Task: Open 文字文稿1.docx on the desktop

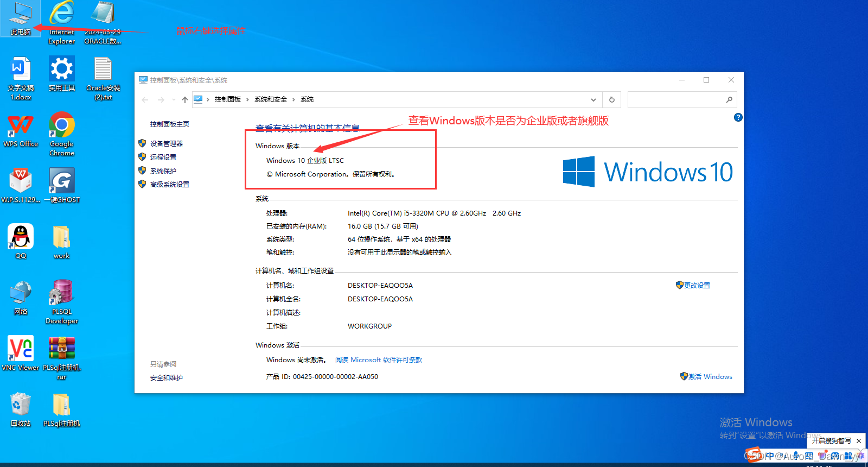Action: tap(21, 78)
